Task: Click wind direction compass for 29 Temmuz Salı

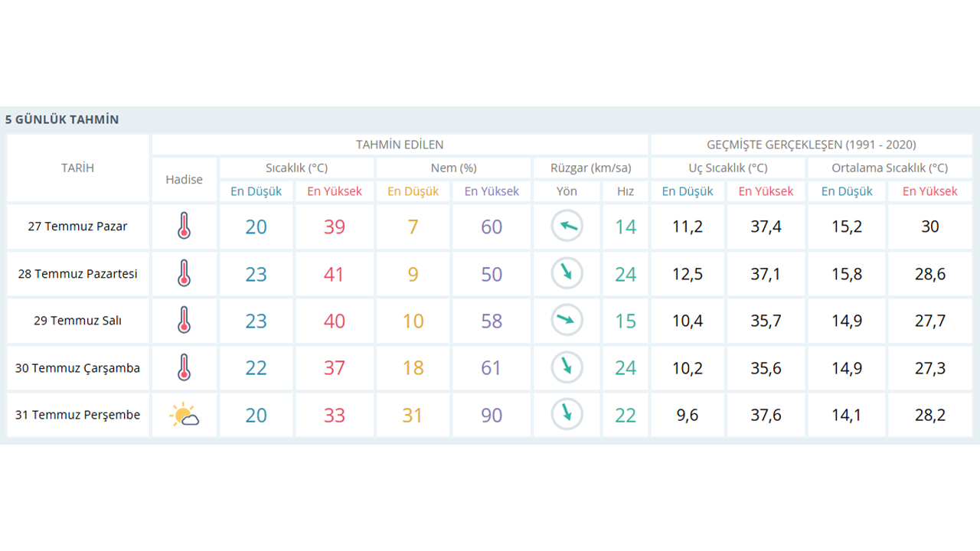Action: [567, 321]
